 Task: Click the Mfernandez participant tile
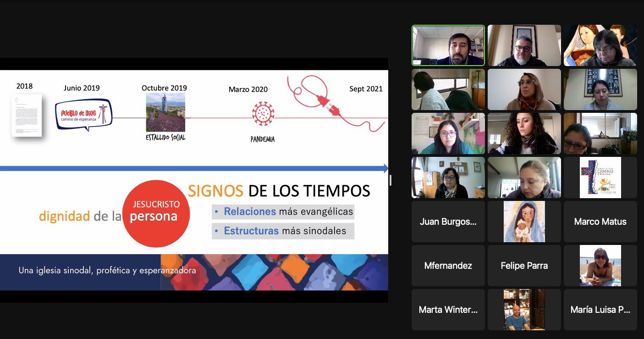448,266
